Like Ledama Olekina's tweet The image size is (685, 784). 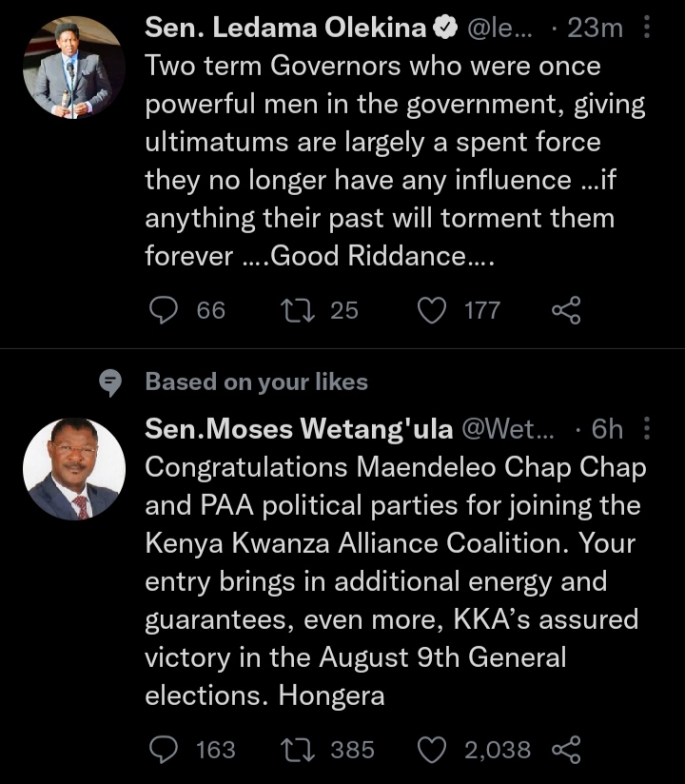tap(433, 310)
